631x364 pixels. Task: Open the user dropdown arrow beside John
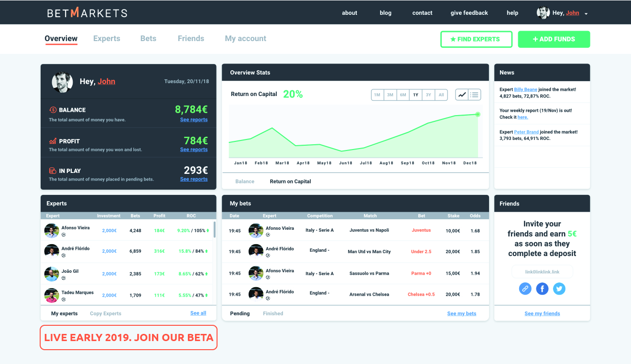(x=586, y=14)
